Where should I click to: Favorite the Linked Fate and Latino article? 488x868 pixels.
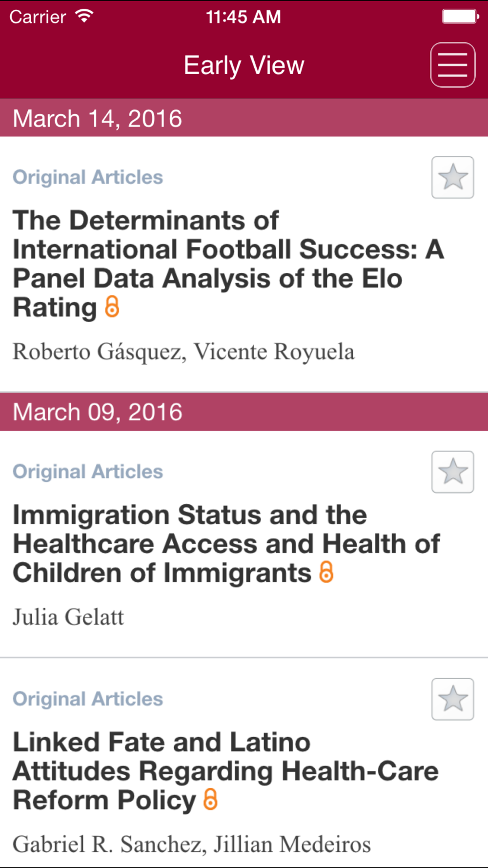click(x=452, y=699)
